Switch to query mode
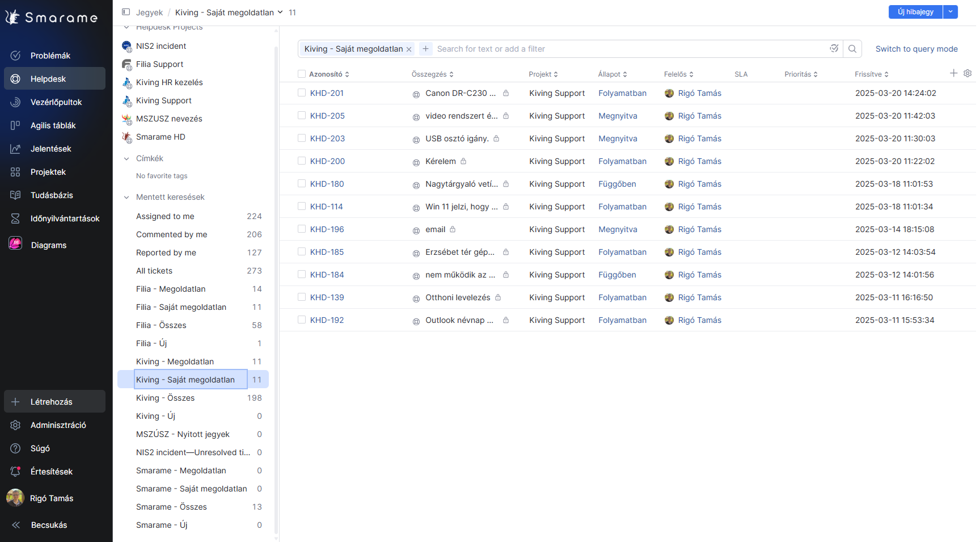 coord(916,49)
